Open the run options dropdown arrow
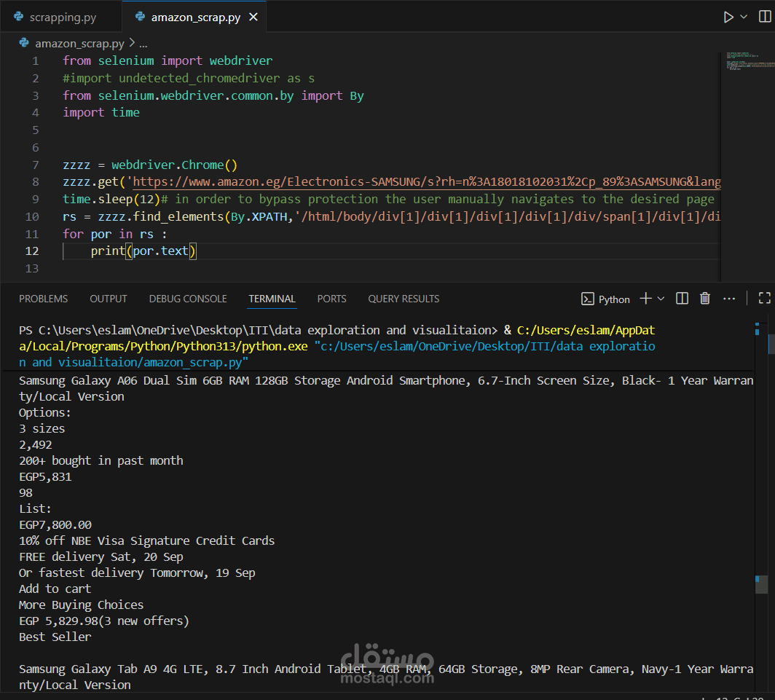Screen dimensions: 775x700 744,17
